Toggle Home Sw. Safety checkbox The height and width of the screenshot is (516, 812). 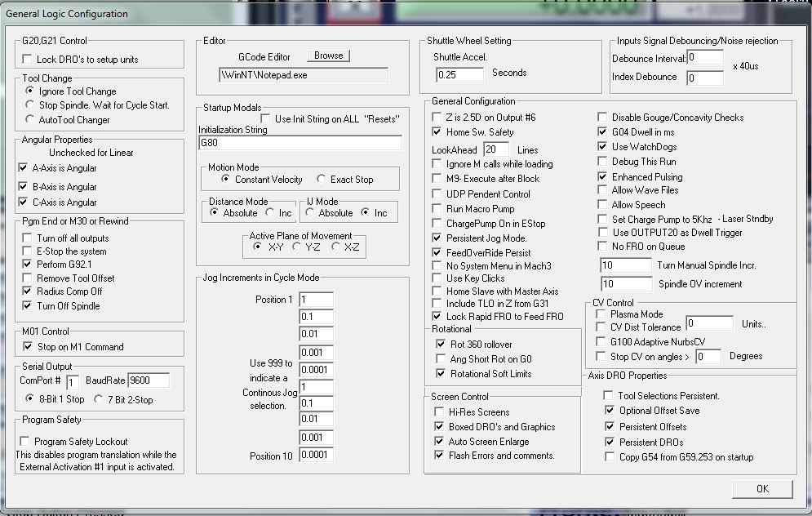tap(437, 132)
